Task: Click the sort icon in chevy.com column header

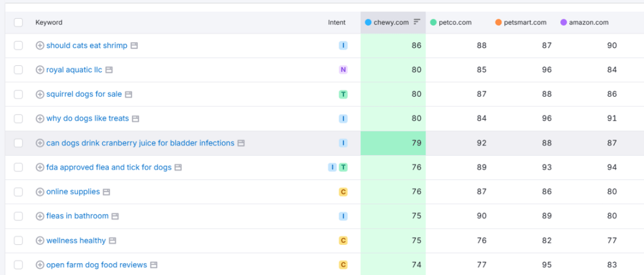Action: [x=416, y=22]
